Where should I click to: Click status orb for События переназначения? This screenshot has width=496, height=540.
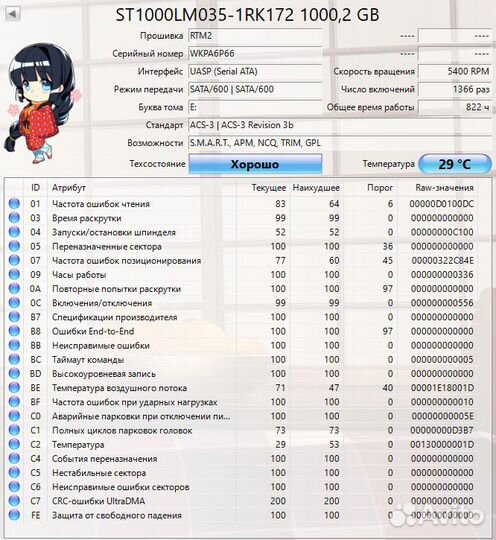[x=14, y=458]
